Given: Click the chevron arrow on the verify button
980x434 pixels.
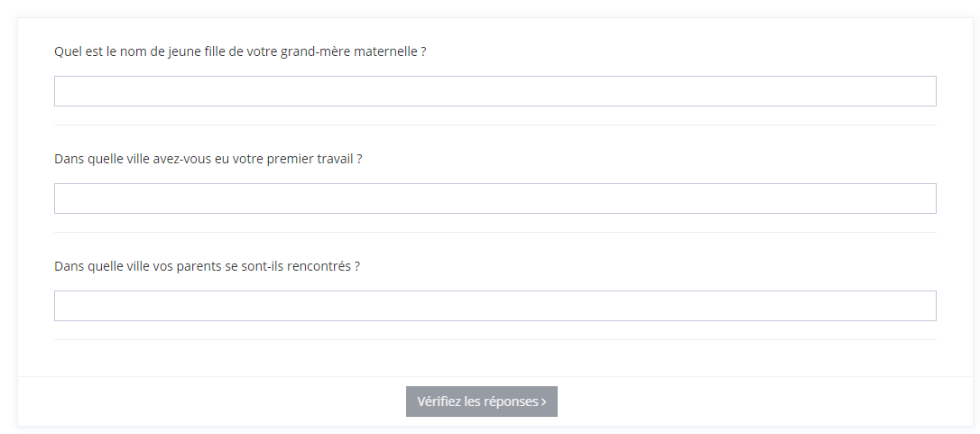Looking at the screenshot, I should tap(544, 402).
